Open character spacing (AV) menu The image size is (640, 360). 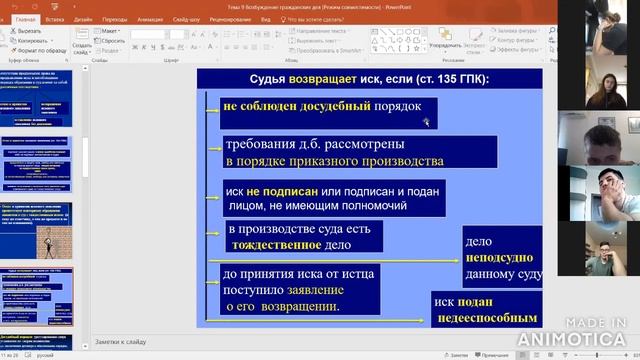[182, 48]
